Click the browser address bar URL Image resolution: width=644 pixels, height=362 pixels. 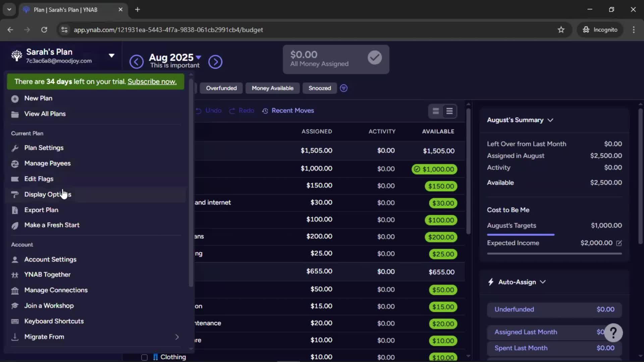point(168,30)
